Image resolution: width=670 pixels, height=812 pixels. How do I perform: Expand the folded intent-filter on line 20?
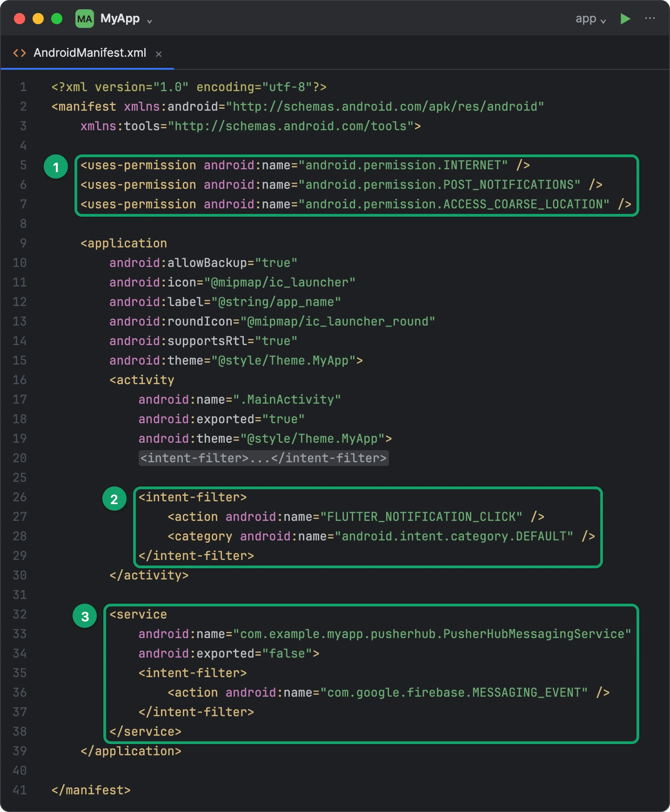tap(263, 458)
